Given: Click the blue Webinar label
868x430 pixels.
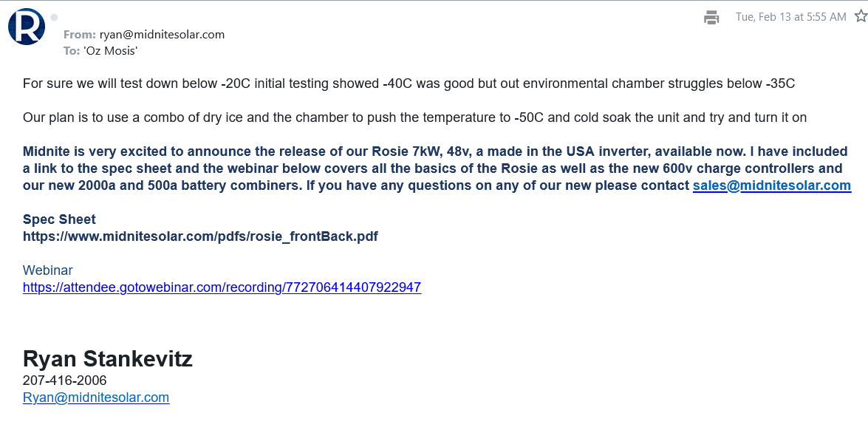Looking at the screenshot, I should click(48, 270).
